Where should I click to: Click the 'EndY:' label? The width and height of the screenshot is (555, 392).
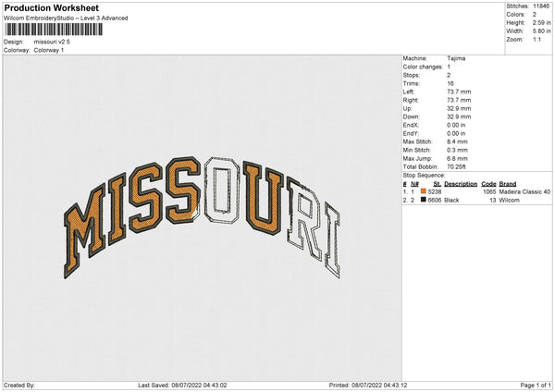click(x=411, y=133)
